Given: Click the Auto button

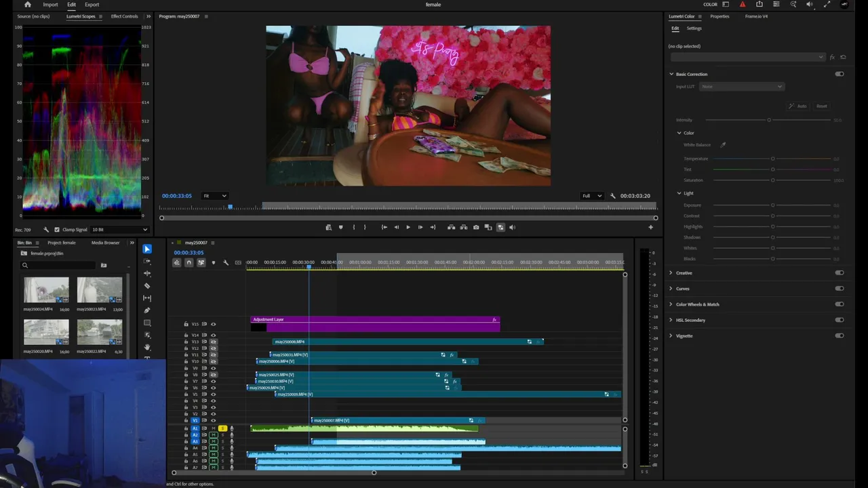Looking at the screenshot, I should coord(798,106).
